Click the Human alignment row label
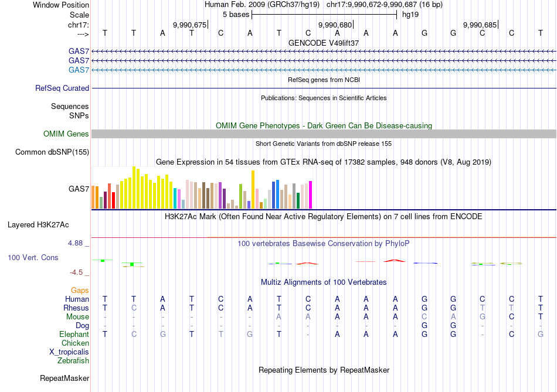 (77, 299)
